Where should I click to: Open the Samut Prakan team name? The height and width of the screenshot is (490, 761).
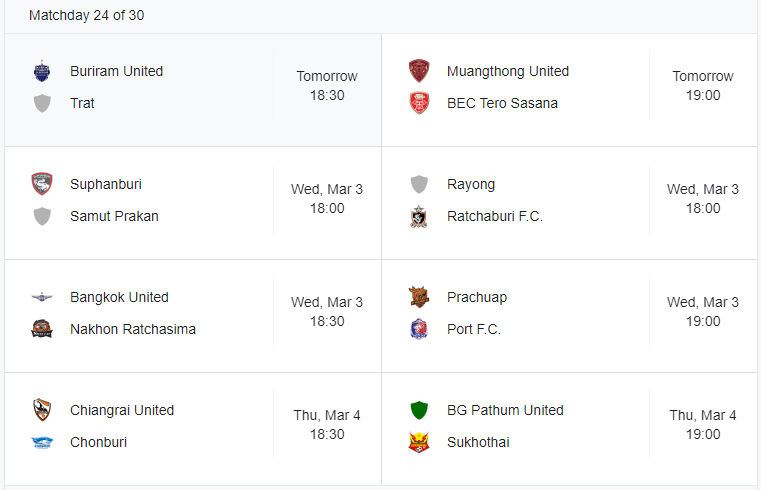[x=114, y=216]
